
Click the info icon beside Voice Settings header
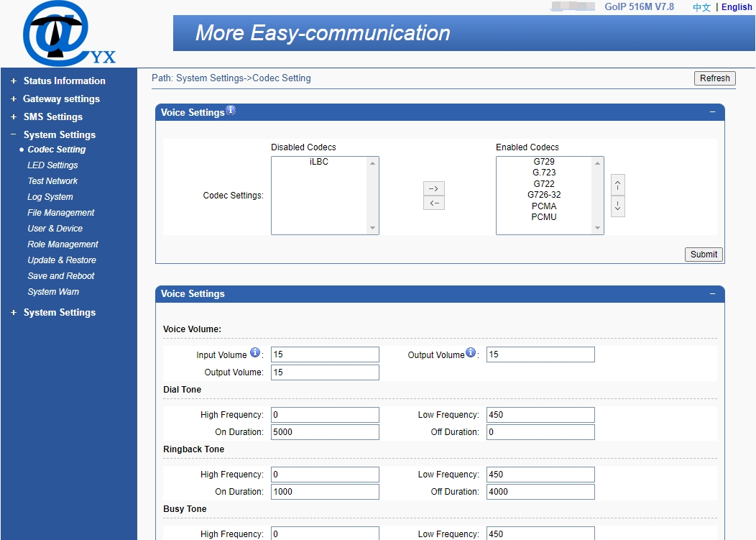point(231,109)
